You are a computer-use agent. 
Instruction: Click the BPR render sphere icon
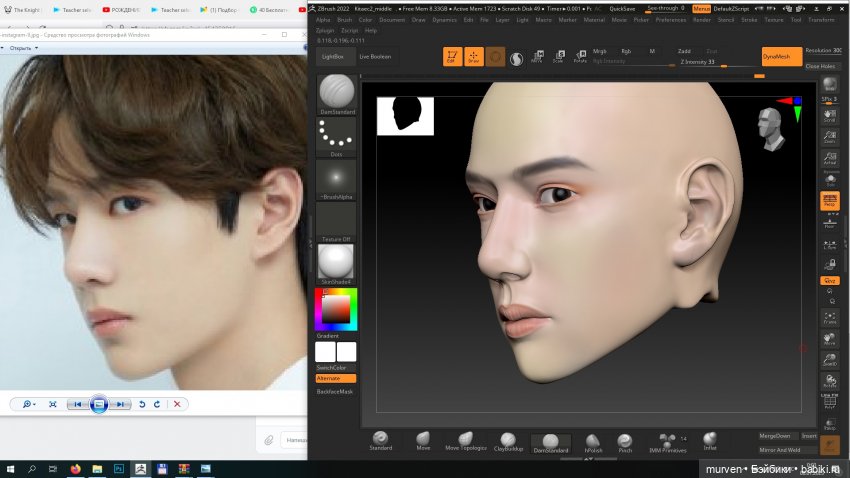[829, 85]
